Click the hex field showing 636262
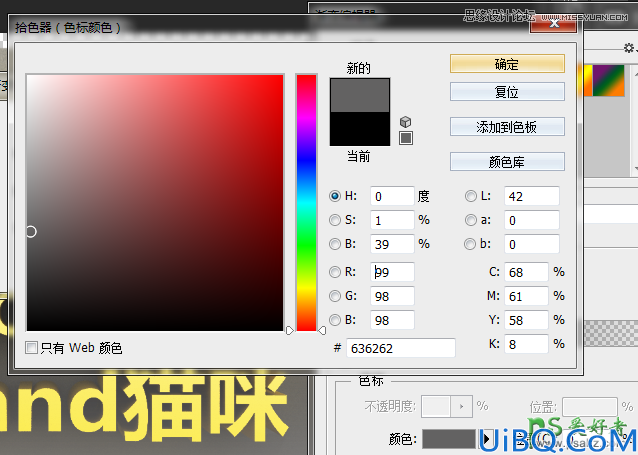This screenshot has height=455, width=638. [401, 348]
